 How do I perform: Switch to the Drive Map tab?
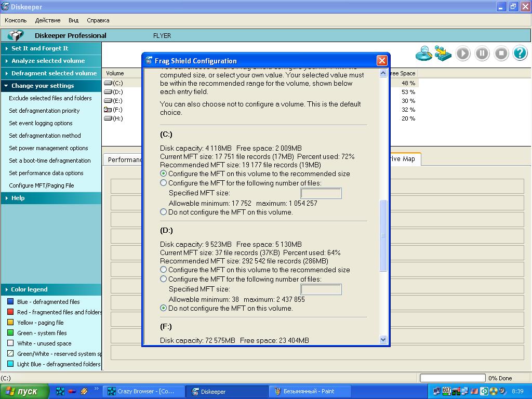[405, 159]
